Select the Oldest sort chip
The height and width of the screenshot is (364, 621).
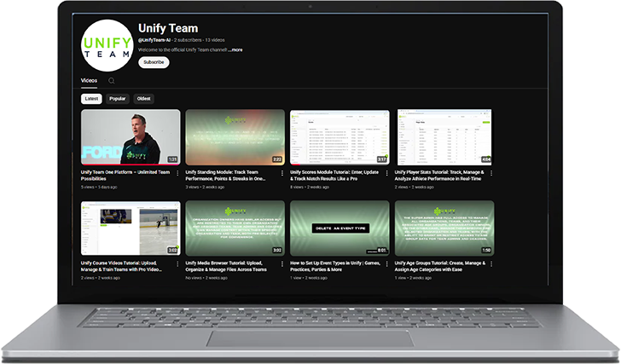pos(144,99)
